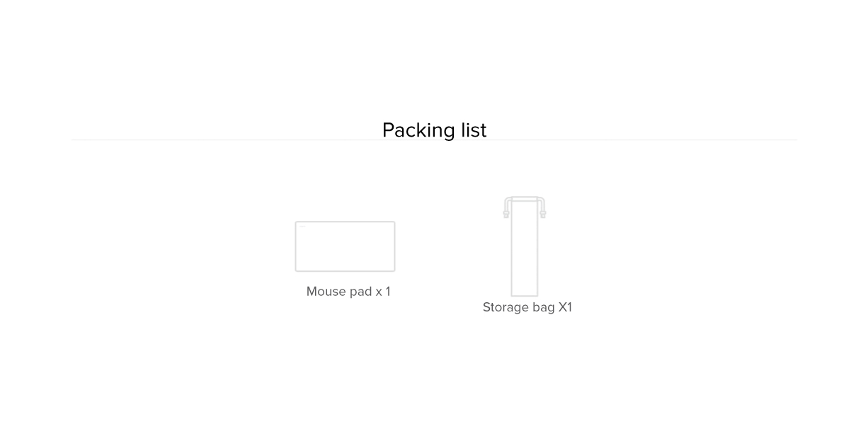
Task: Click the right drawstring stopper on the bag
Action: click(543, 213)
